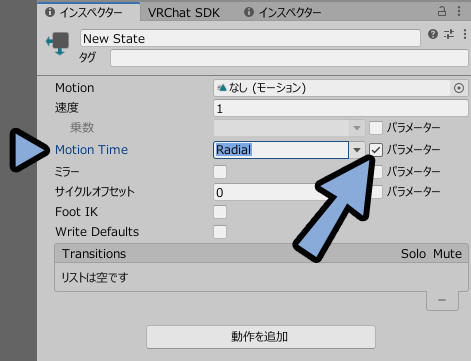This screenshot has height=361, width=471.
Task: Click the info icon on the first inspector tab
Action: (x=50, y=12)
